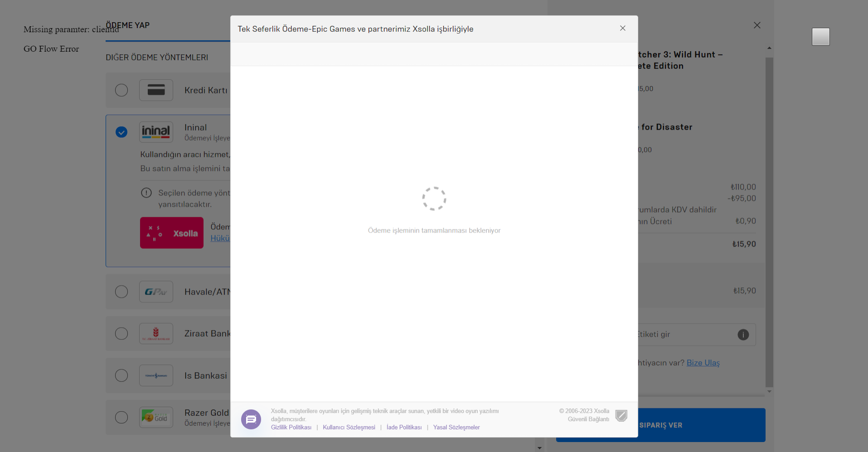Click the '© 2006-2023 Xsolla' copyright text
The image size is (868, 452).
point(584,411)
